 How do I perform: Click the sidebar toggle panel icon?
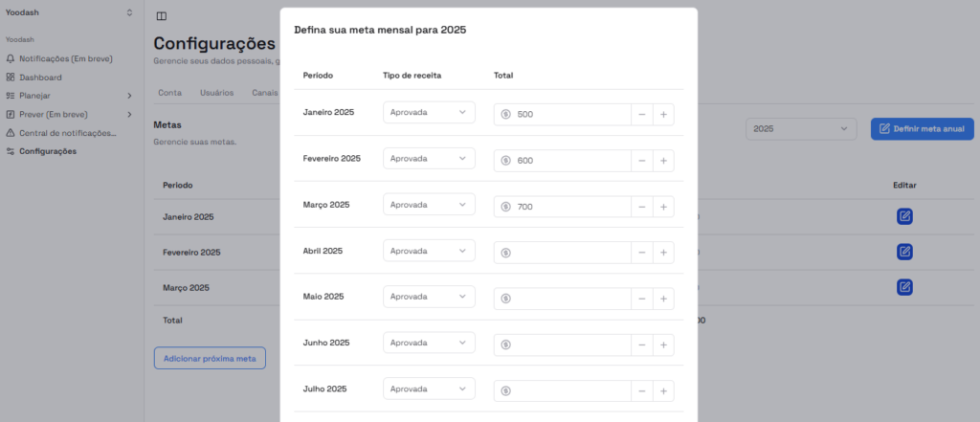pyautogui.click(x=161, y=16)
